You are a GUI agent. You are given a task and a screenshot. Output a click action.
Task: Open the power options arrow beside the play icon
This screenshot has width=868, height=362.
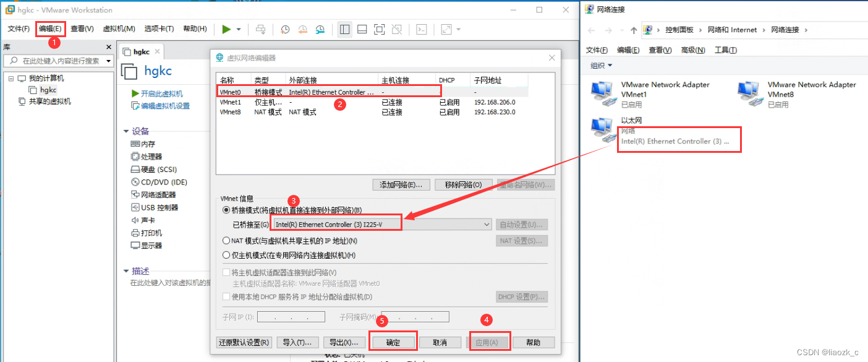coord(239,29)
